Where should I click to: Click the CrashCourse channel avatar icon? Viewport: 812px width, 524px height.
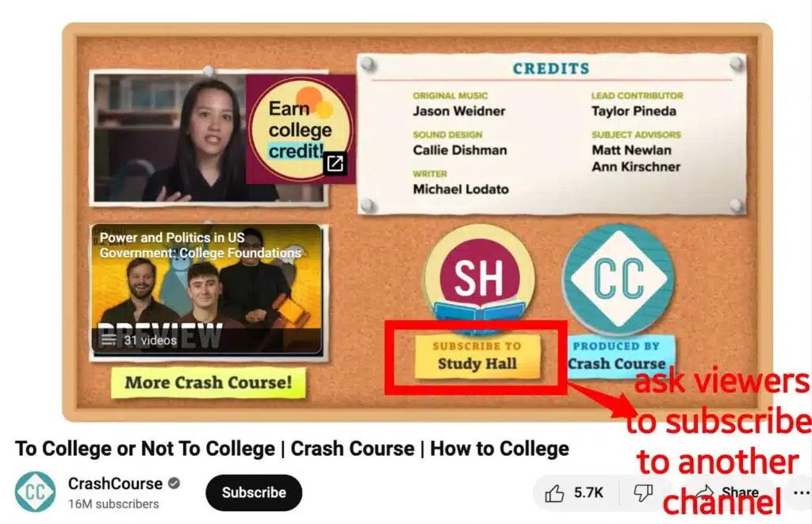click(x=35, y=492)
